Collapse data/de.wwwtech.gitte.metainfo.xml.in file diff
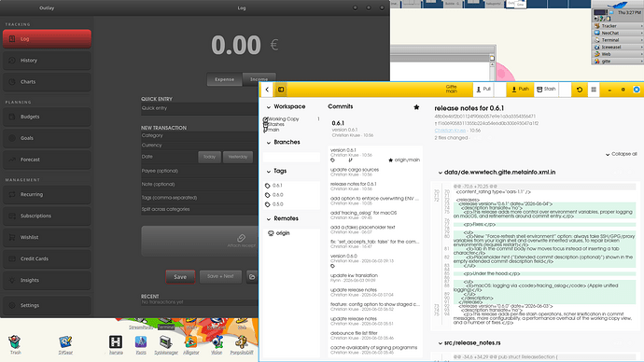 point(440,173)
